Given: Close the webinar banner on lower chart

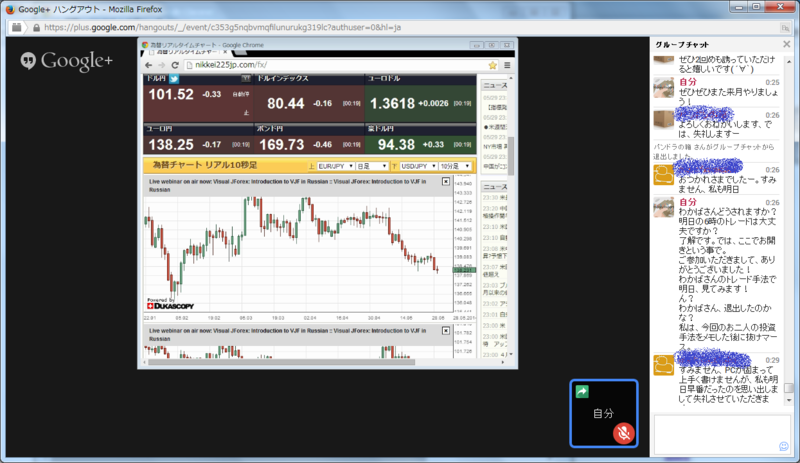Looking at the screenshot, I should pyautogui.click(x=445, y=331).
